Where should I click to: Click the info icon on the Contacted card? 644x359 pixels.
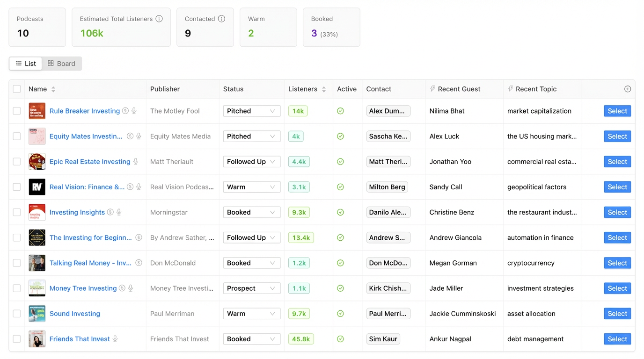(x=220, y=19)
